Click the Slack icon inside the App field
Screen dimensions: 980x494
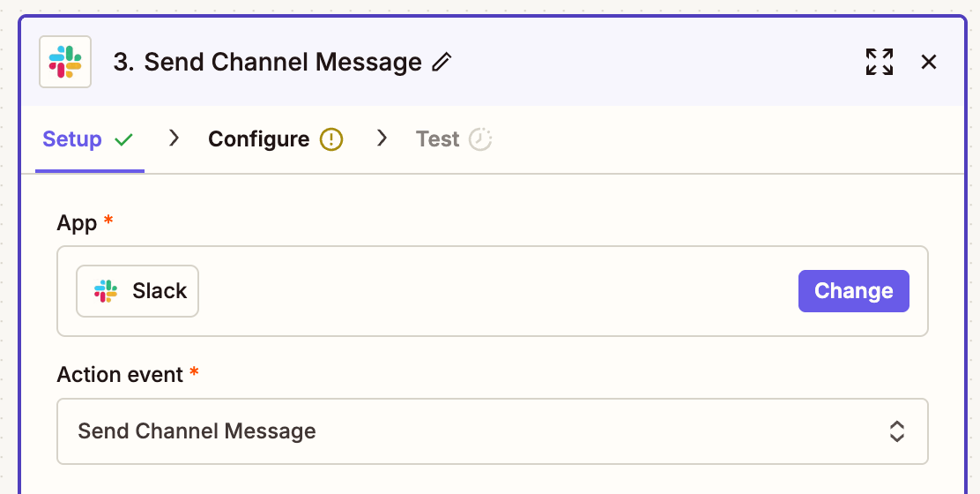pyautogui.click(x=106, y=291)
